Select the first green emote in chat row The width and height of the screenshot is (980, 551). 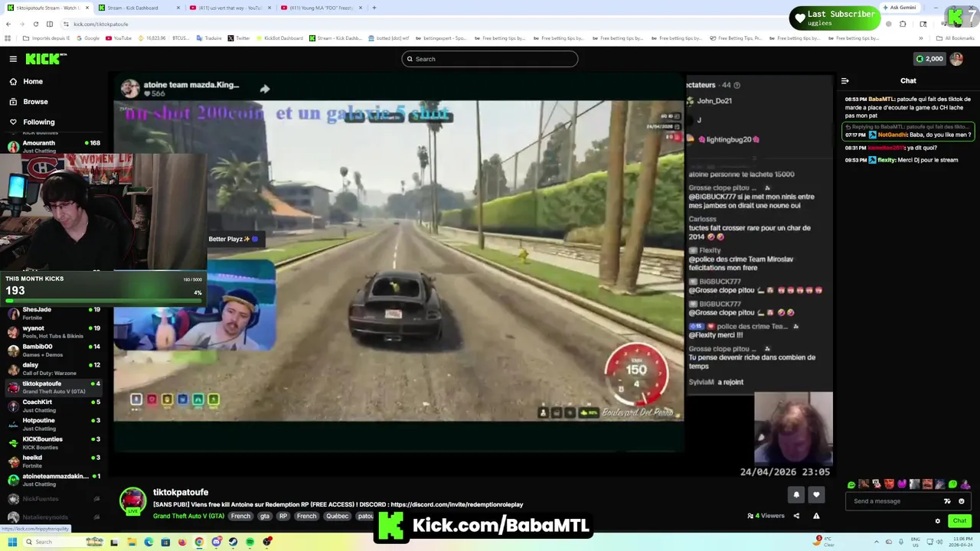(x=851, y=484)
